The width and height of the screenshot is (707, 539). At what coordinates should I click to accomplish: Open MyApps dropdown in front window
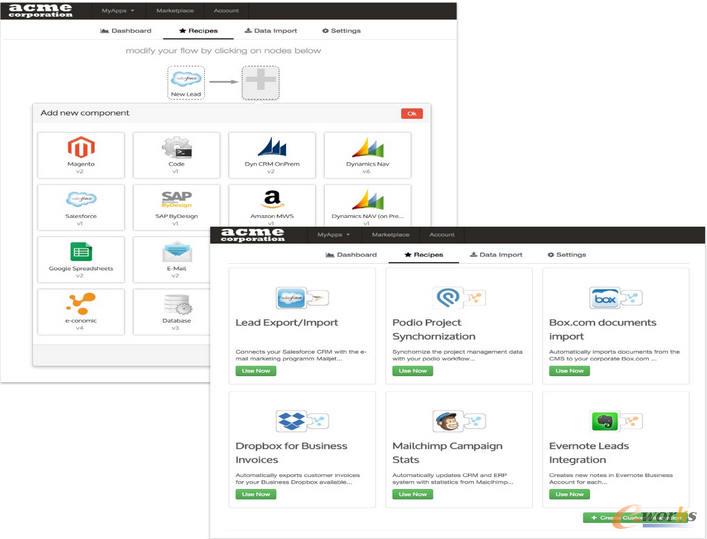tap(332, 234)
